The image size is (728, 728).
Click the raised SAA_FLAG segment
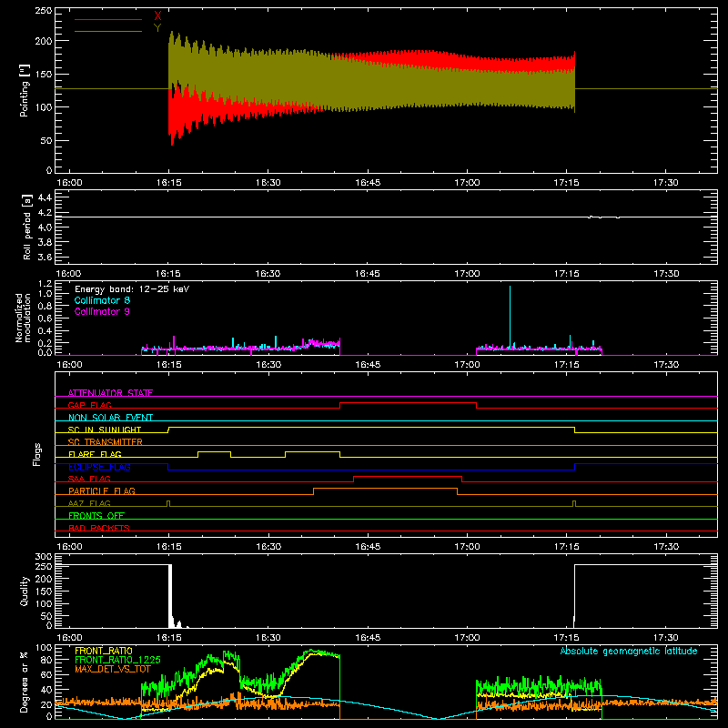click(408, 476)
